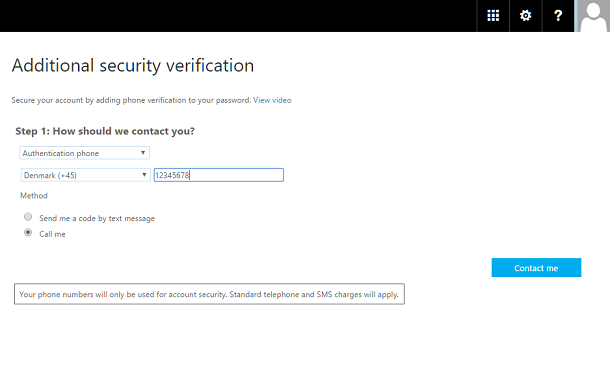
Task: Expand the Authentication phone dropdown
Action: click(84, 153)
